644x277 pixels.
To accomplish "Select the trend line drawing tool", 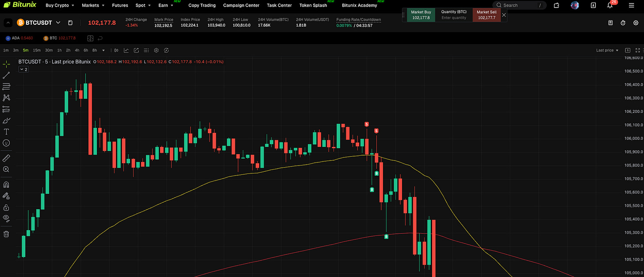I will (6, 75).
